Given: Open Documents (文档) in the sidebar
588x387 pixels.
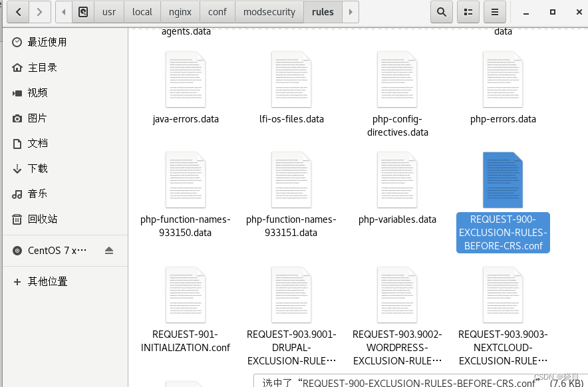Looking at the screenshot, I should coord(65,143).
